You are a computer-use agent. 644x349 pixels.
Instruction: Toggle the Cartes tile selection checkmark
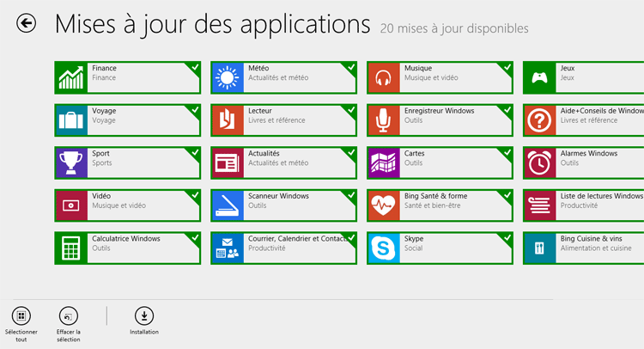click(x=507, y=152)
